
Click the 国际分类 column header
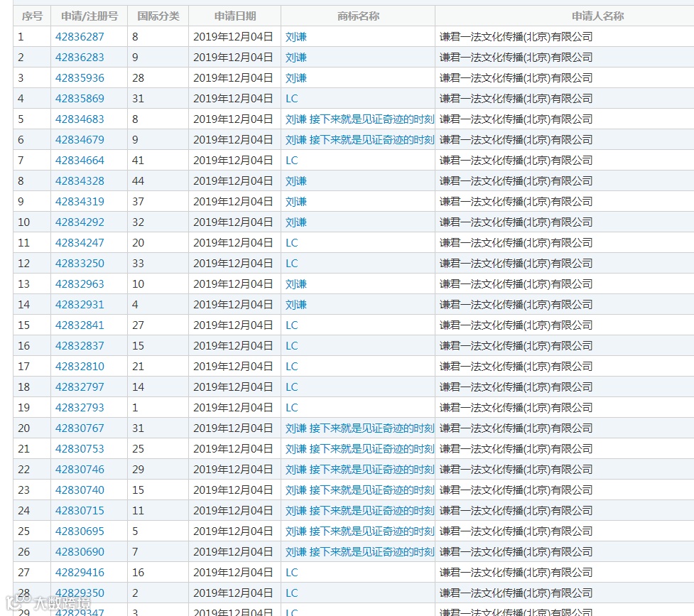coord(158,16)
